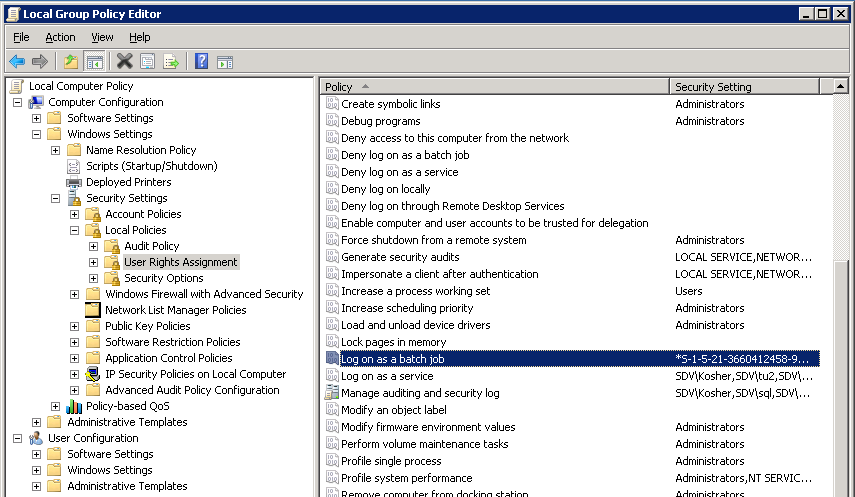Image resolution: width=855 pixels, height=497 pixels.
Task: Toggle the Show/Hide Action Pane icon
Action: click(225, 62)
